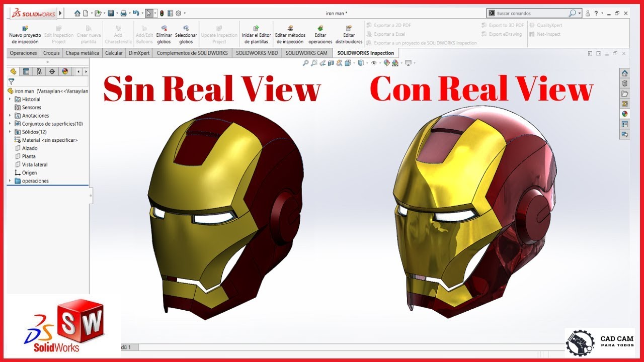Open the DimXpertManager crosshair tab icon

click(x=52, y=71)
